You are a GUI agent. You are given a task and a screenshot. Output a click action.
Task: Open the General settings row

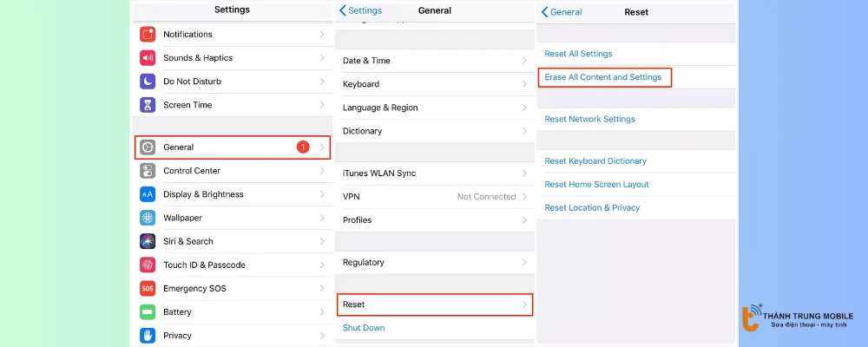click(233, 147)
